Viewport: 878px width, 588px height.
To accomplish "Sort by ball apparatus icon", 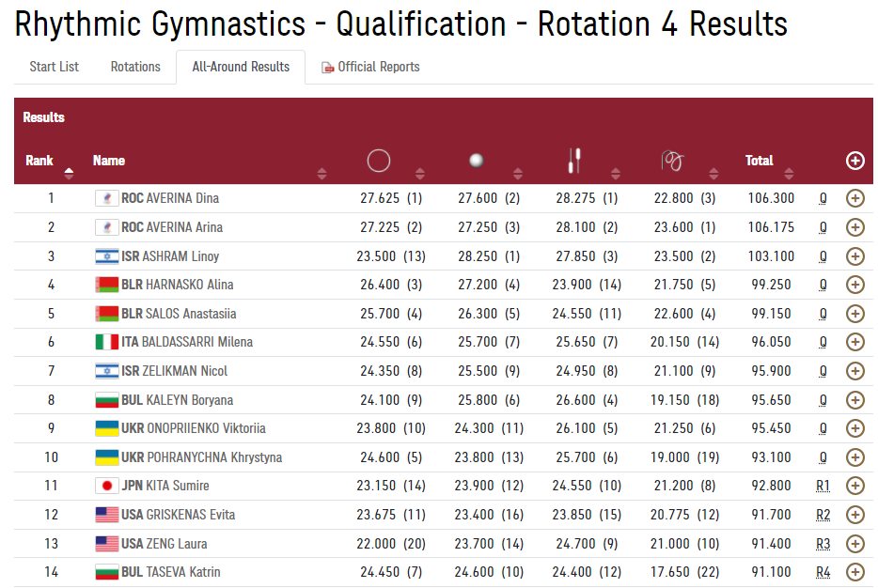I will [x=477, y=162].
